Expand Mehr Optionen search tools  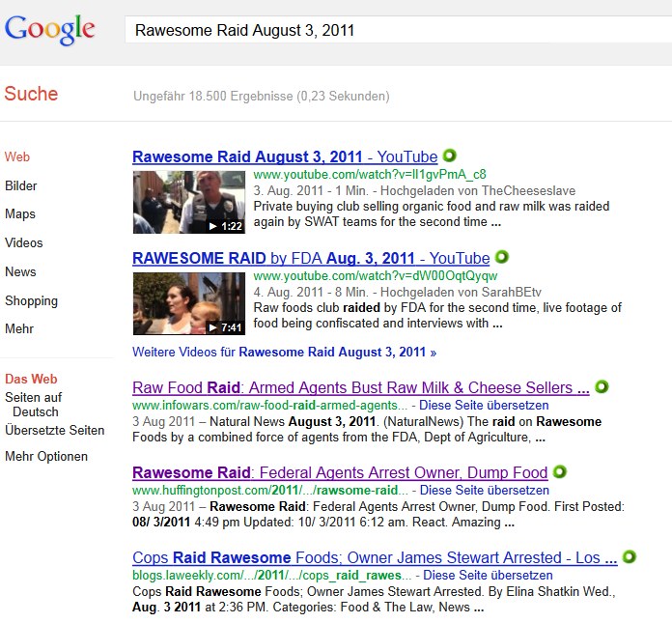coord(46,457)
